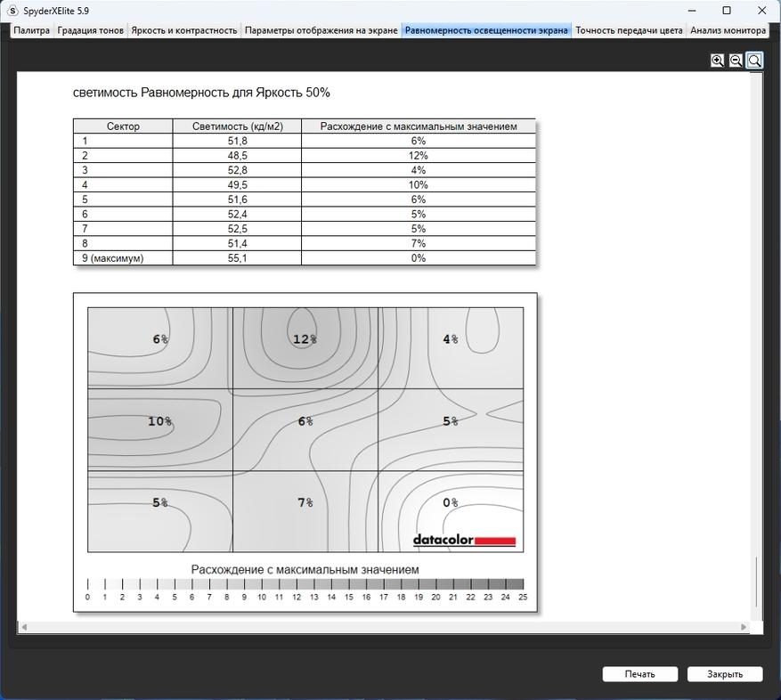The width and height of the screenshot is (781, 700).
Task: Click the fit-to-window magnifier icon
Action: coord(754,61)
